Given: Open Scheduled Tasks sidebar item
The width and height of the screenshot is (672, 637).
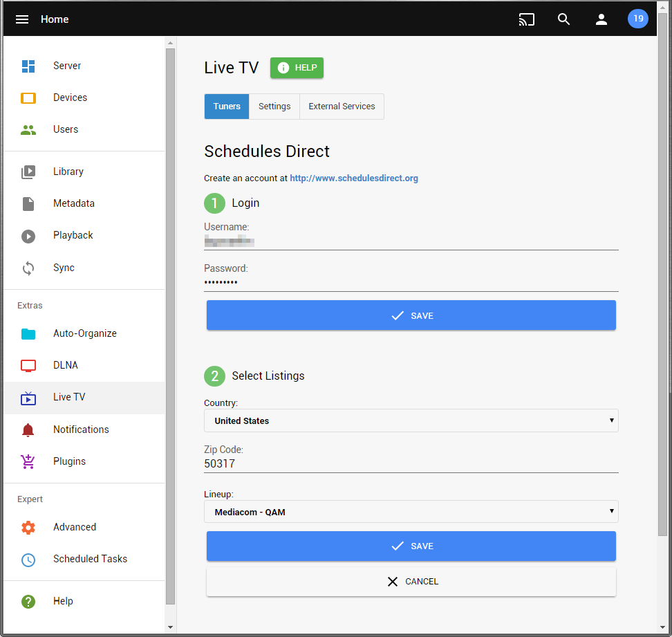Looking at the screenshot, I should (84, 559).
